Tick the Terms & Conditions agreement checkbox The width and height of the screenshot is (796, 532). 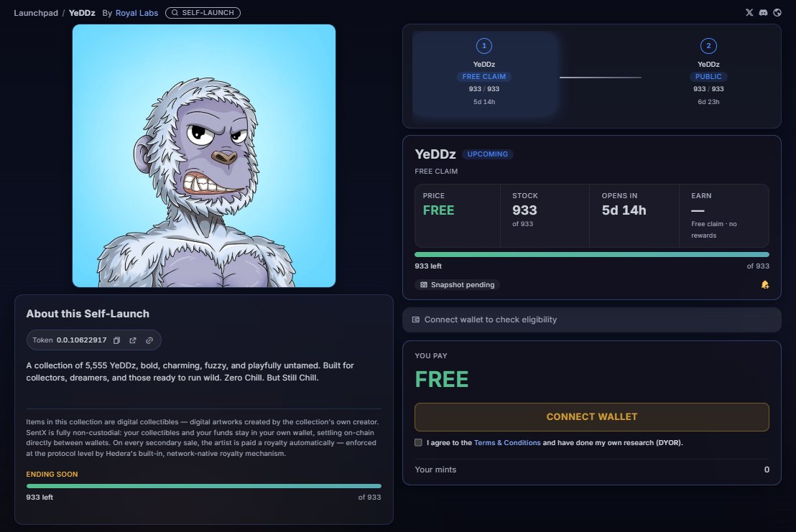point(418,443)
